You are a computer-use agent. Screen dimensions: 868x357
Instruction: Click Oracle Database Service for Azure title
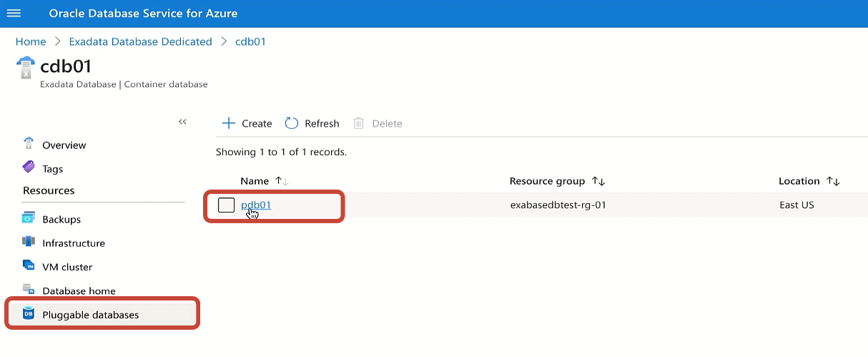point(143,14)
